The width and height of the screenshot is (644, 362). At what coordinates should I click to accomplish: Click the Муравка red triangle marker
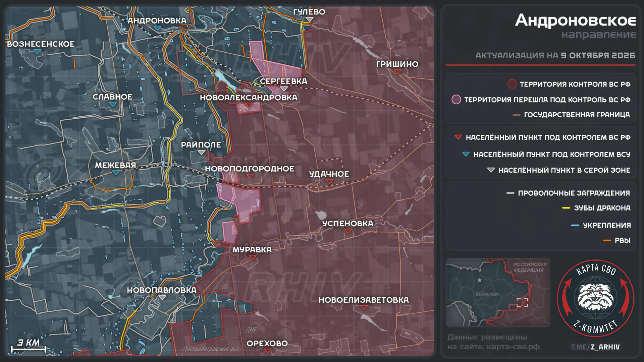[253, 257]
